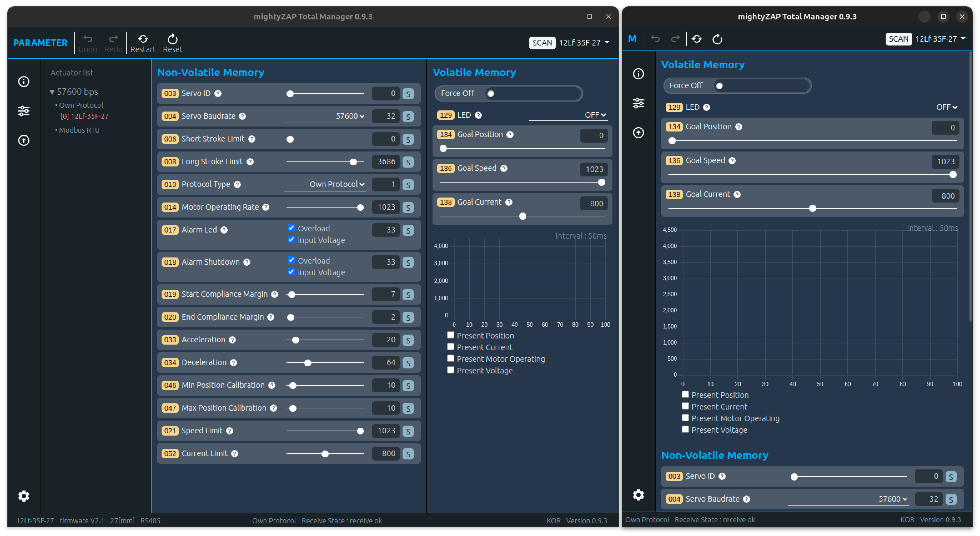Open the parameter sliders panel in left sidebar
The width and height of the screenshot is (980, 536).
(x=24, y=111)
